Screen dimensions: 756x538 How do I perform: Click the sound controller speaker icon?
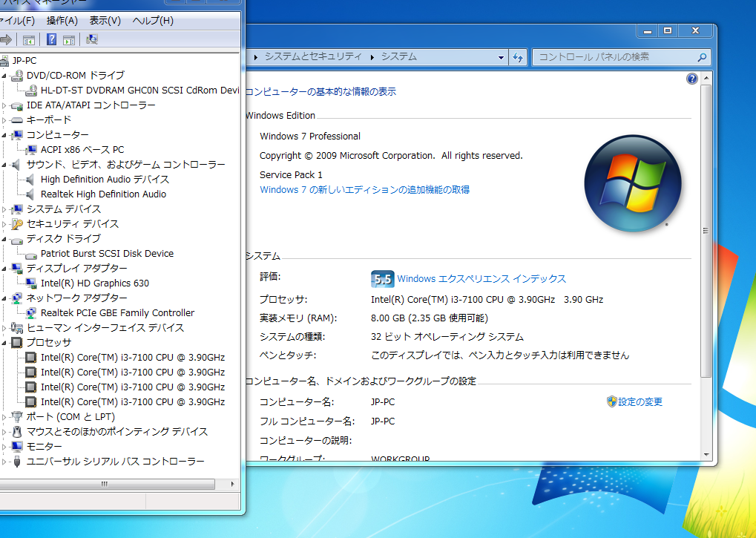tap(16, 165)
